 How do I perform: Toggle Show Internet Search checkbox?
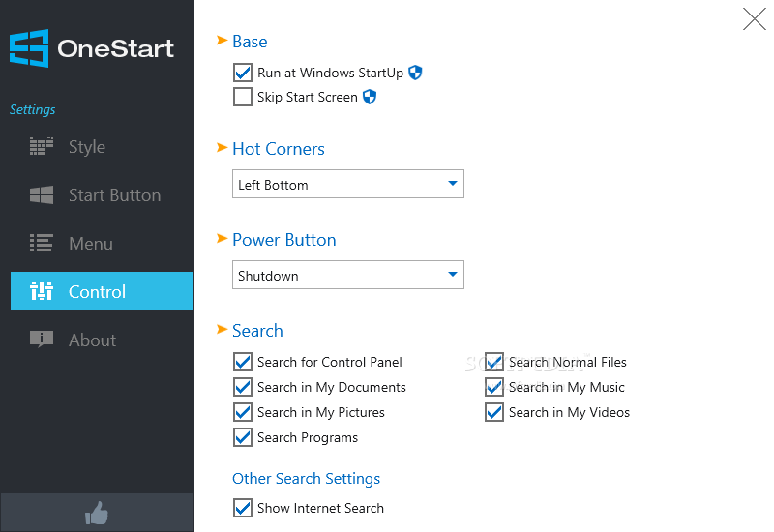243,508
